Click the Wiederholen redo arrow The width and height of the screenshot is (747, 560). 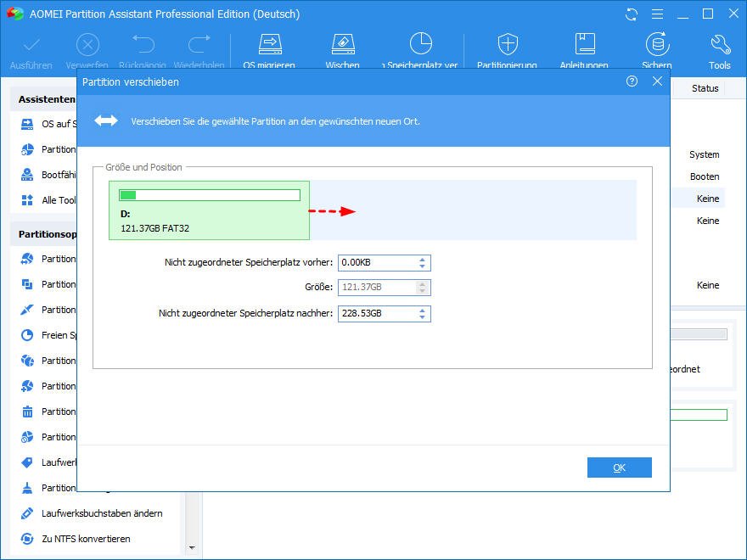[x=199, y=44]
